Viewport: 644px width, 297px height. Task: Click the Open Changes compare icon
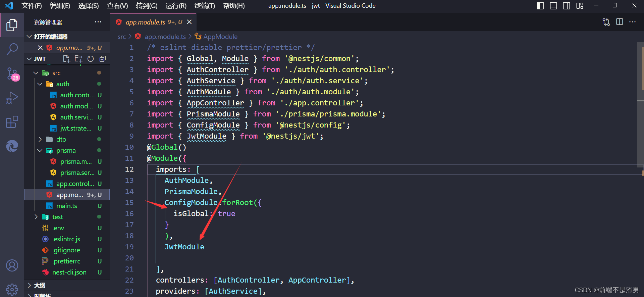tap(606, 22)
